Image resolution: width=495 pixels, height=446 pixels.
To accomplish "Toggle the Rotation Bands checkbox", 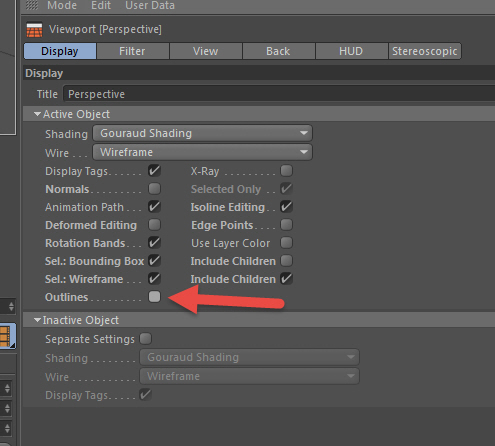I will 154,243.
